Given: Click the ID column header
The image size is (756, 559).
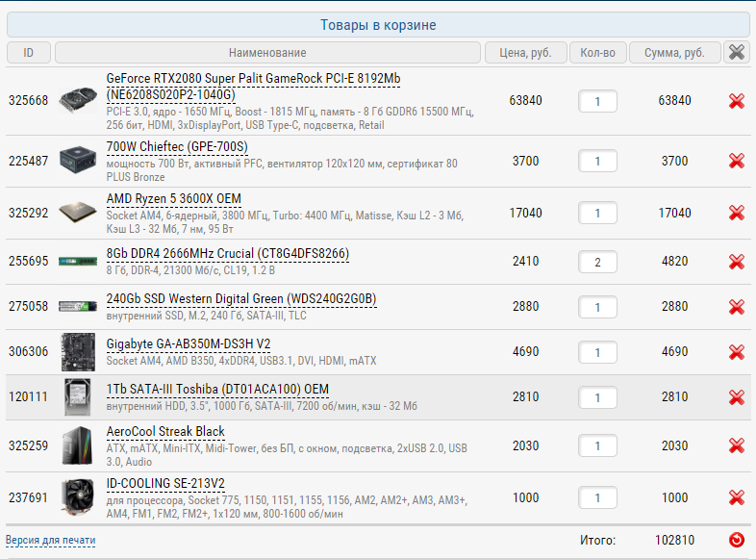Looking at the screenshot, I should click(x=29, y=53).
